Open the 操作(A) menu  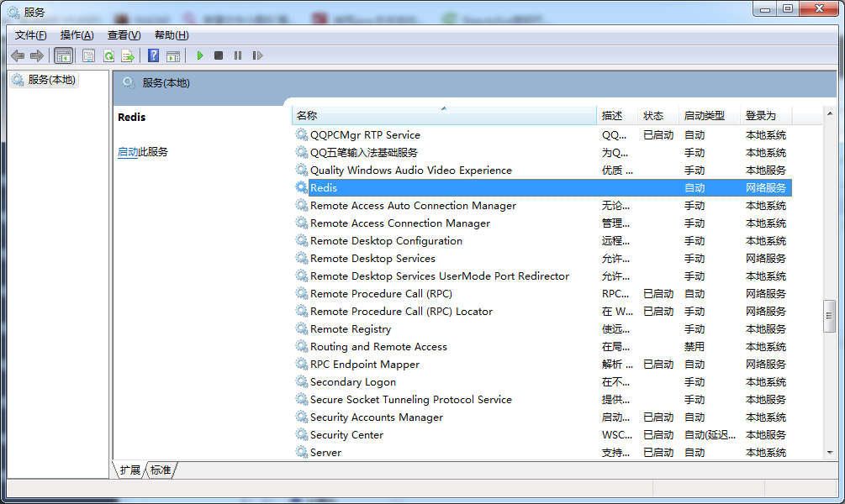pyautogui.click(x=77, y=35)
